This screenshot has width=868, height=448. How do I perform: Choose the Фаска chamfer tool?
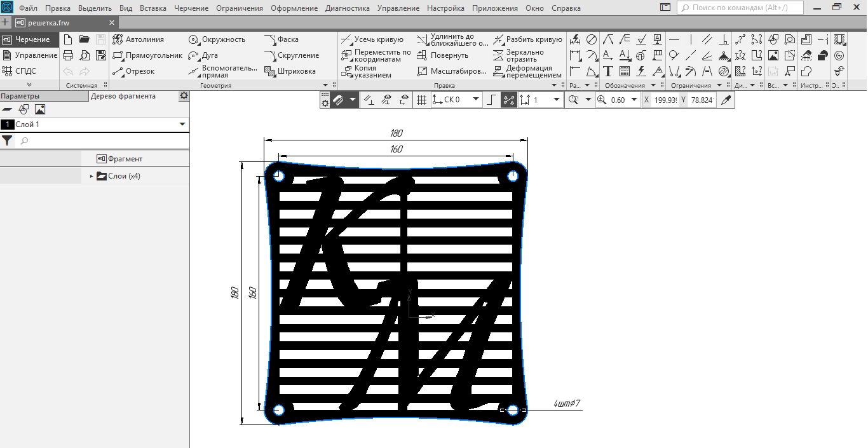coord(281,39)
